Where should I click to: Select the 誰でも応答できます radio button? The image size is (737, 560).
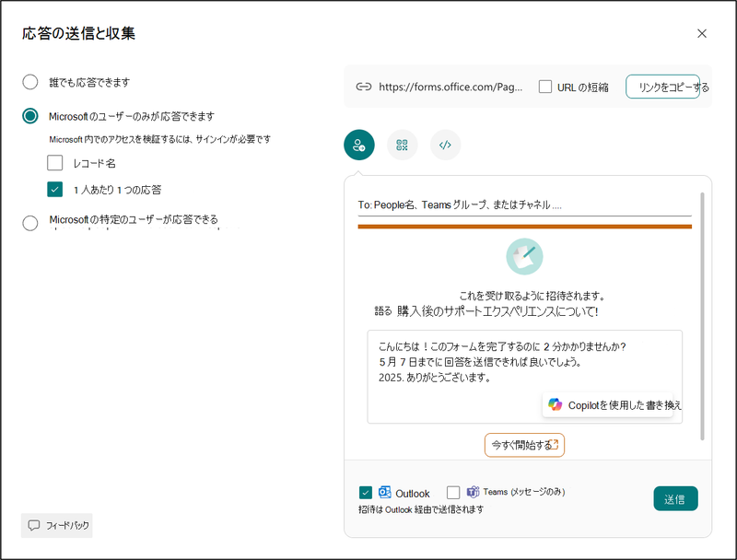(x=29, y=82)
